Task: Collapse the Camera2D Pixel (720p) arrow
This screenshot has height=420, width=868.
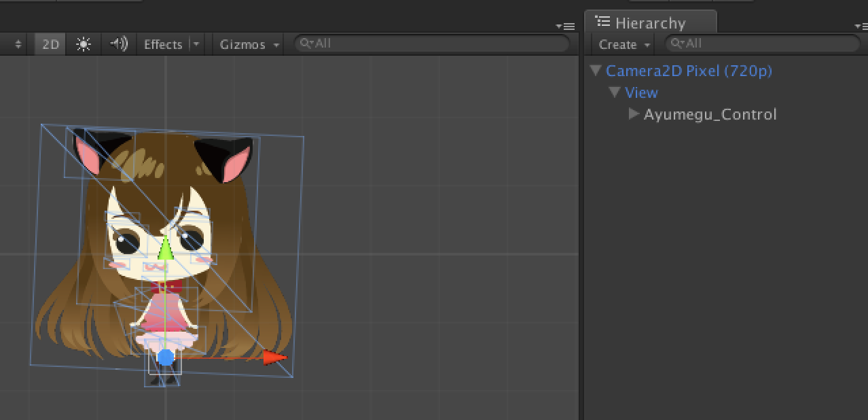Action: [x=596, y=70]
